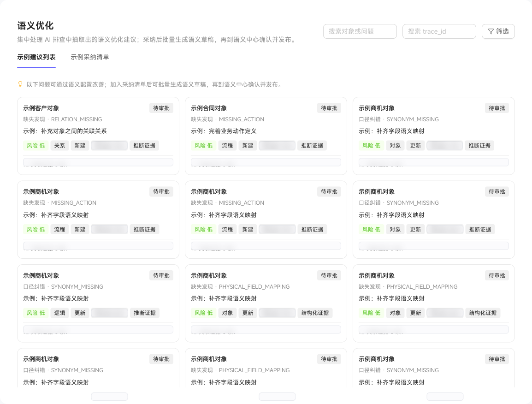Click 示例：补充对象之间的关联关系 text
Screen dimensions: 532x404
65,131
